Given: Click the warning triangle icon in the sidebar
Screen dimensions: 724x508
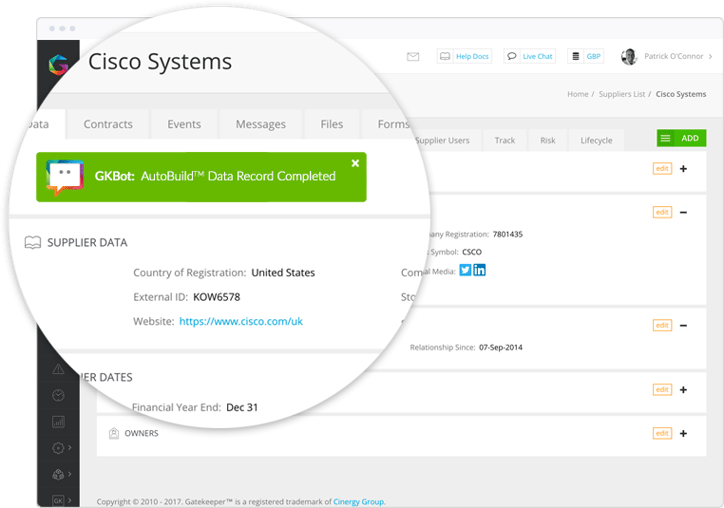Looking at the screenshot, I should click(x=58, y=370).
